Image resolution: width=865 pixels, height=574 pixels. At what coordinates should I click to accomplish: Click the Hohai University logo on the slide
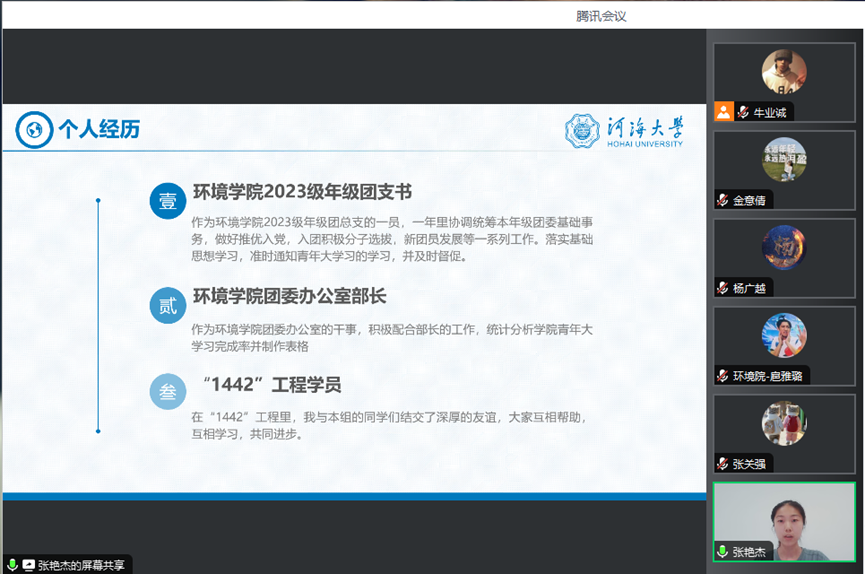[624, 130]
